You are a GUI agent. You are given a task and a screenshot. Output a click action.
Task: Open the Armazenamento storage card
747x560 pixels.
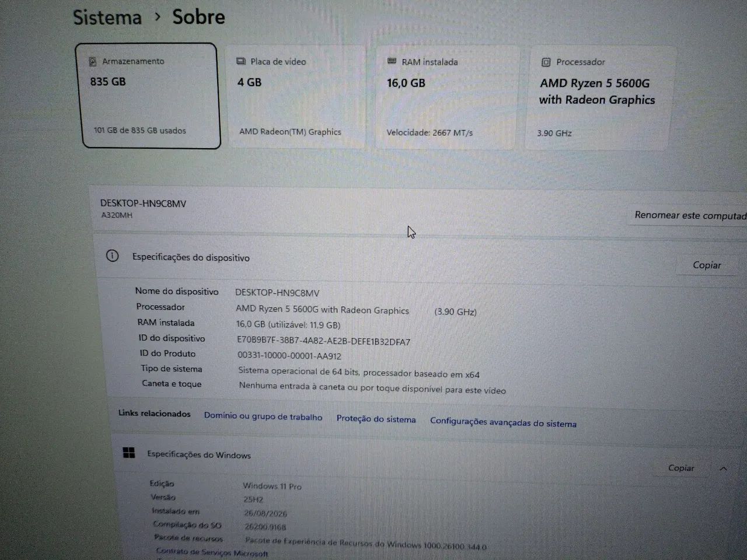pos(148,96)
